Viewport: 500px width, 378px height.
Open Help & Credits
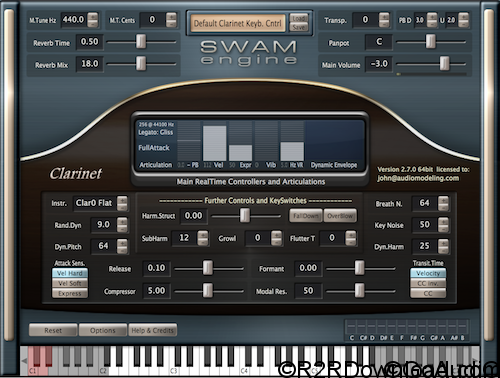tap(152, 330)
